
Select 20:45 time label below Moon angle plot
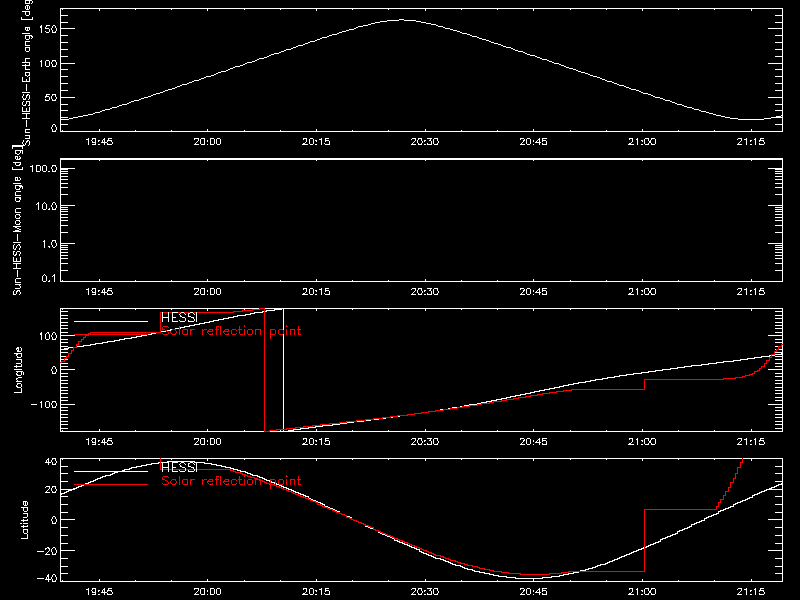point(533,291)
